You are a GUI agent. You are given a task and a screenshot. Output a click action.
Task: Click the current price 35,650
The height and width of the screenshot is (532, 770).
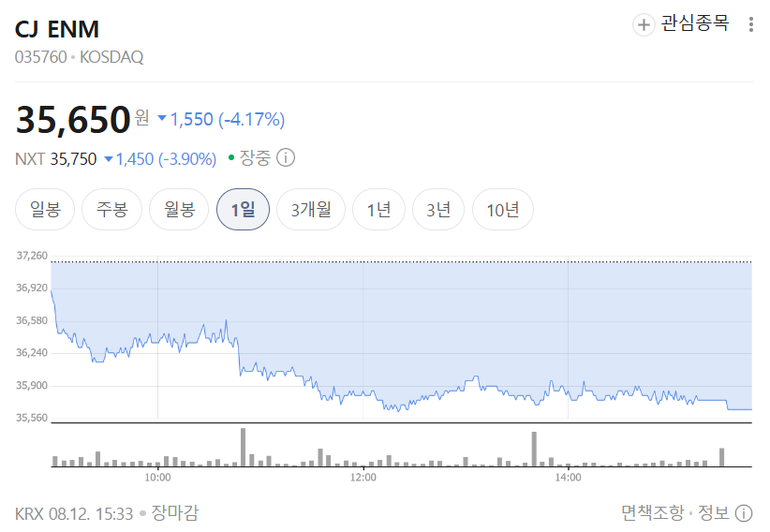click(x=73, y=119)
